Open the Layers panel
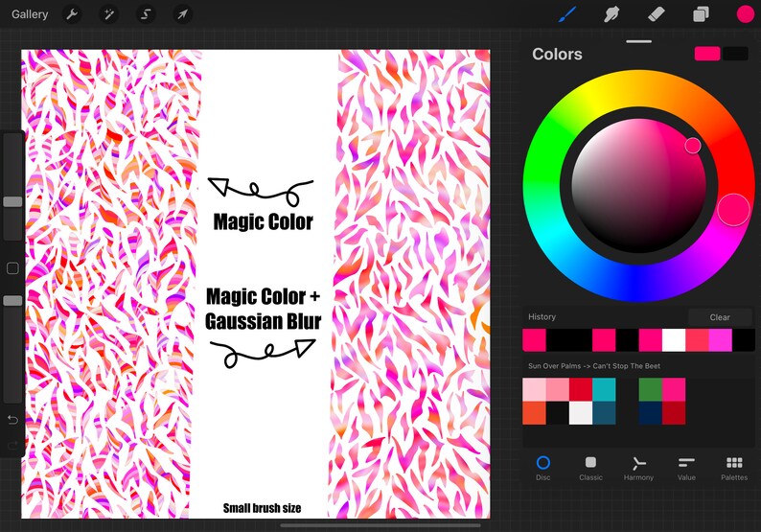Viewport: 761px width, 532px height. coord(701,14)
